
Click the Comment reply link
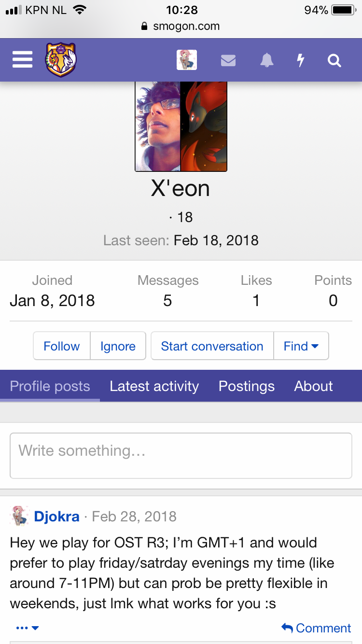point(317,628)
